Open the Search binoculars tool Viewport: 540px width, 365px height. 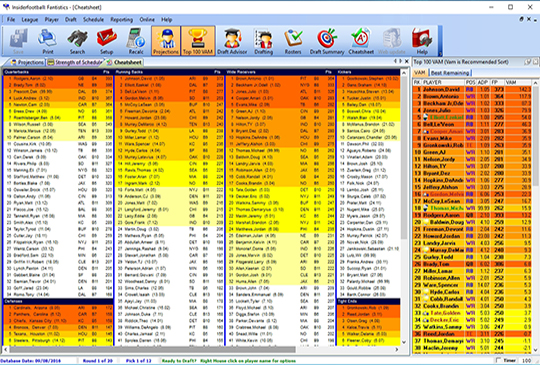tap(77, 41)
